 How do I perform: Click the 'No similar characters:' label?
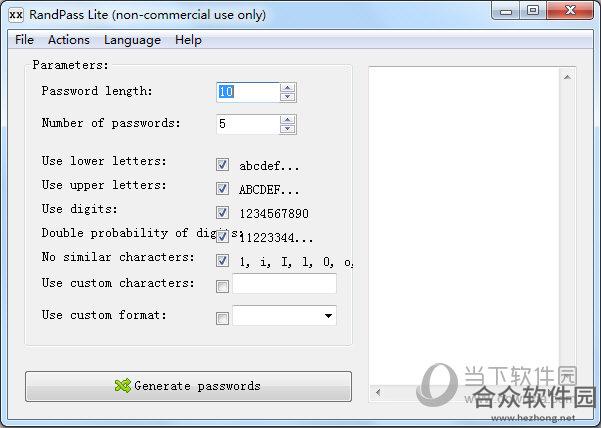(118, 257)
